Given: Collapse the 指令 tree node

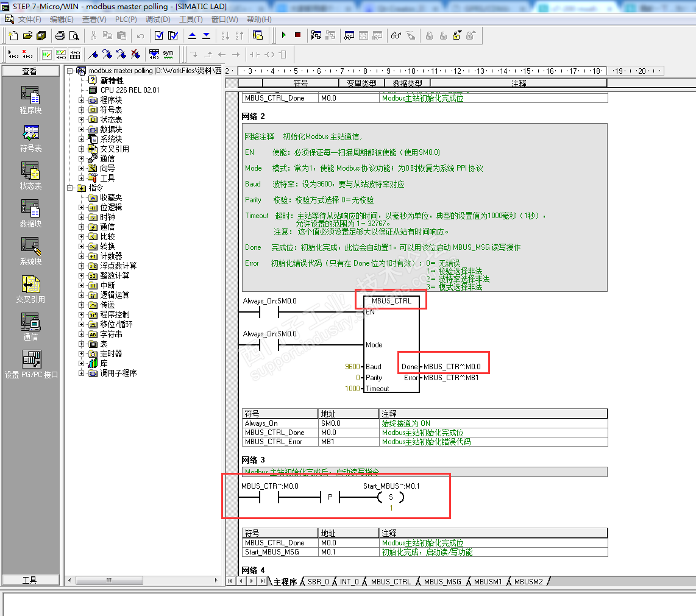Looking at the screenshot, I should tap(69, 188).
